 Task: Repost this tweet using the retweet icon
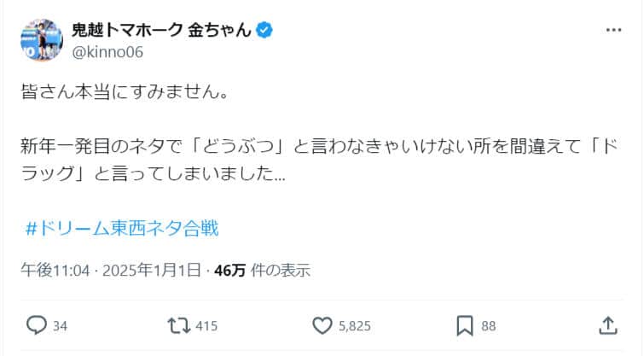coord(178,325)
